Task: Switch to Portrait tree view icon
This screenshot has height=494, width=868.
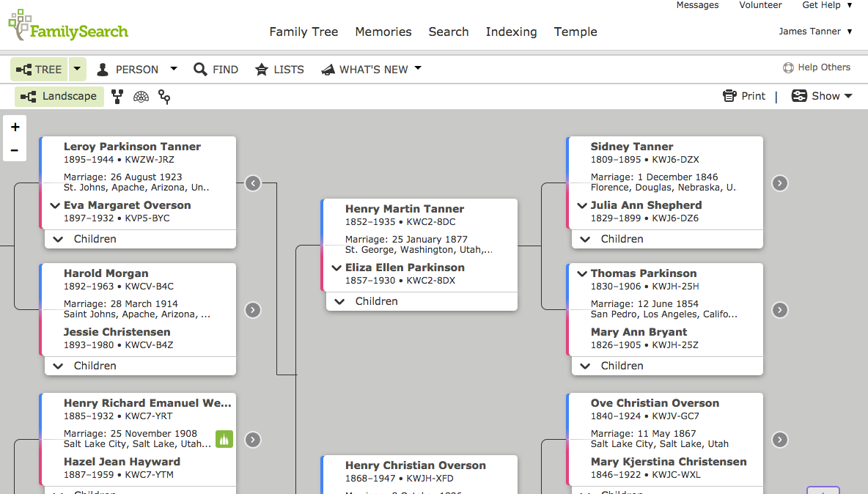Action: click(117, 96)
